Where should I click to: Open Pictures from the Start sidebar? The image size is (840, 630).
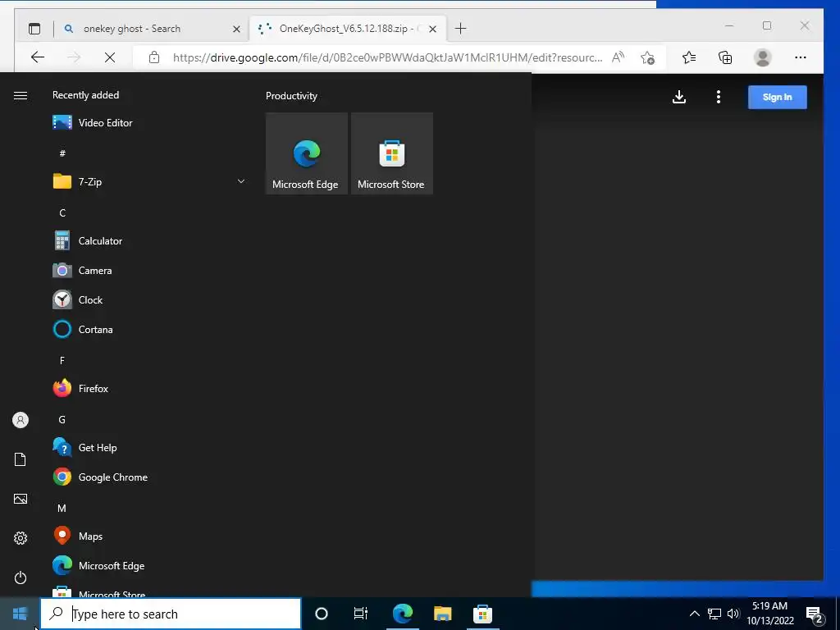(x=21, y=499)
